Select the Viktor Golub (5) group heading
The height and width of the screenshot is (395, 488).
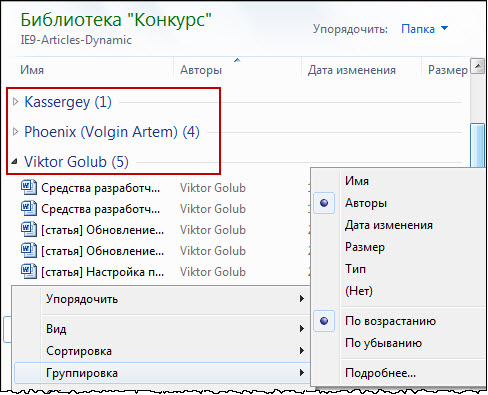(76, 162)
